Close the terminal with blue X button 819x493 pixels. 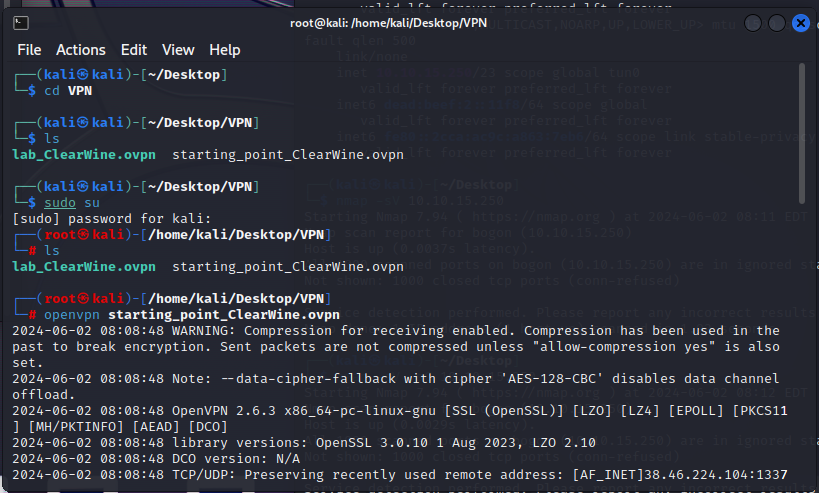pos(801,23)
